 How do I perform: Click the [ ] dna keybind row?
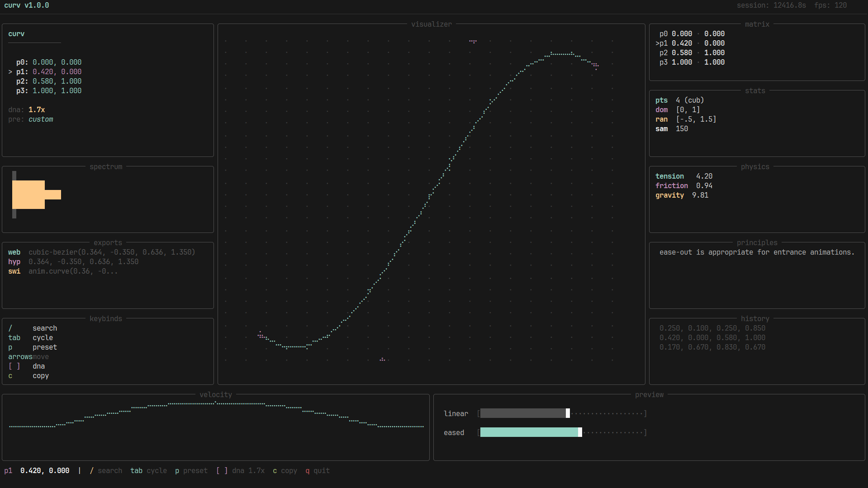click(x=26, y=366)
